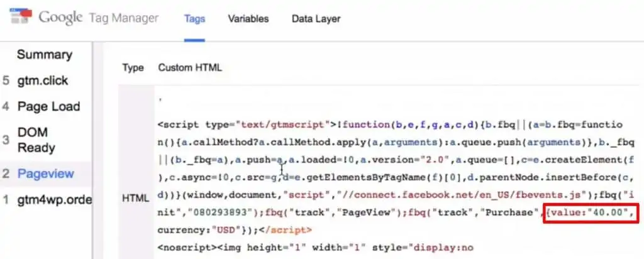Click the HTML row label
The height and width of the screenshot is (259, 644).
tap(136, 198)
